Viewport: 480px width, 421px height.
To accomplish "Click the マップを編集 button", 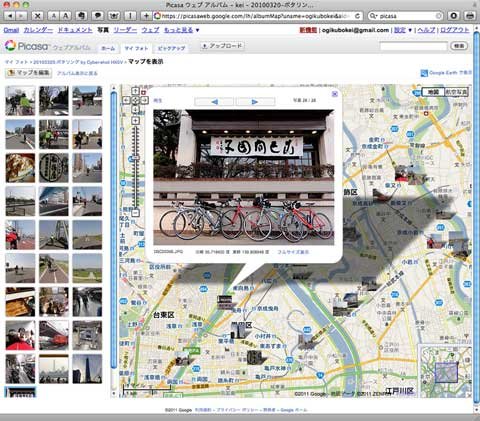I will (29, 73).
